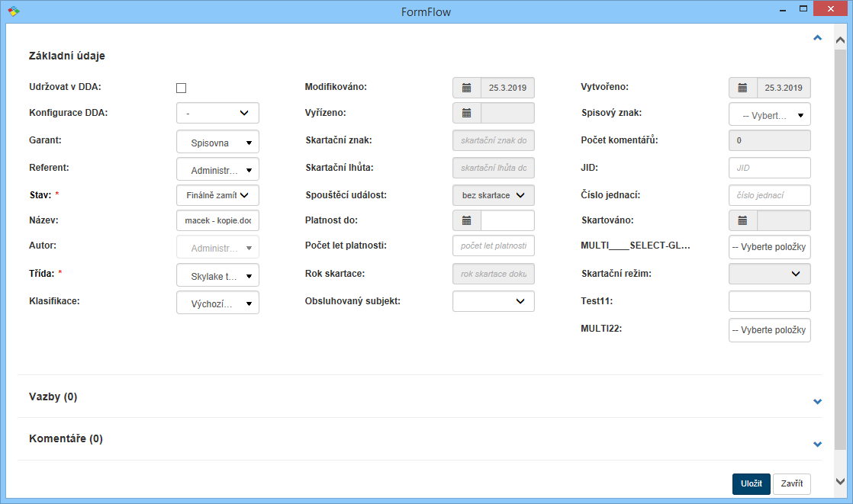Collapse Základní údaje section chevron
The height and width of the screenshot is (504, 853).
coord(817,37)
